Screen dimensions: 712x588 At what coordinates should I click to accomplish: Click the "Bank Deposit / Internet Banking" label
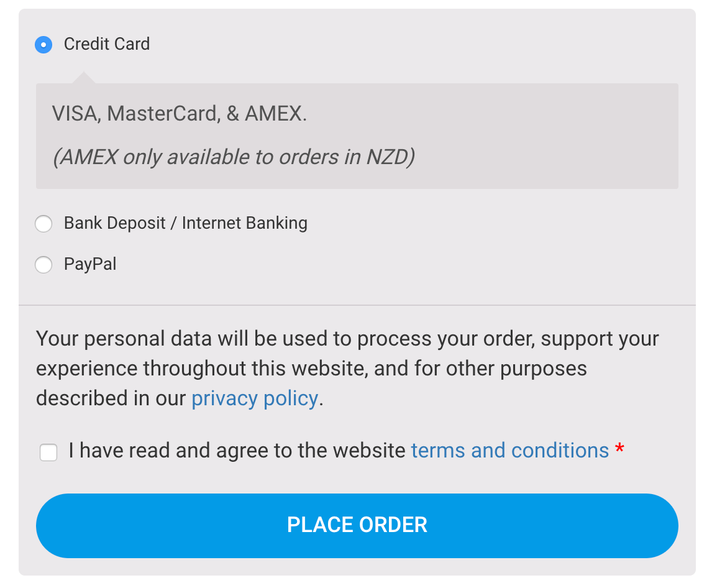point(185,223)
